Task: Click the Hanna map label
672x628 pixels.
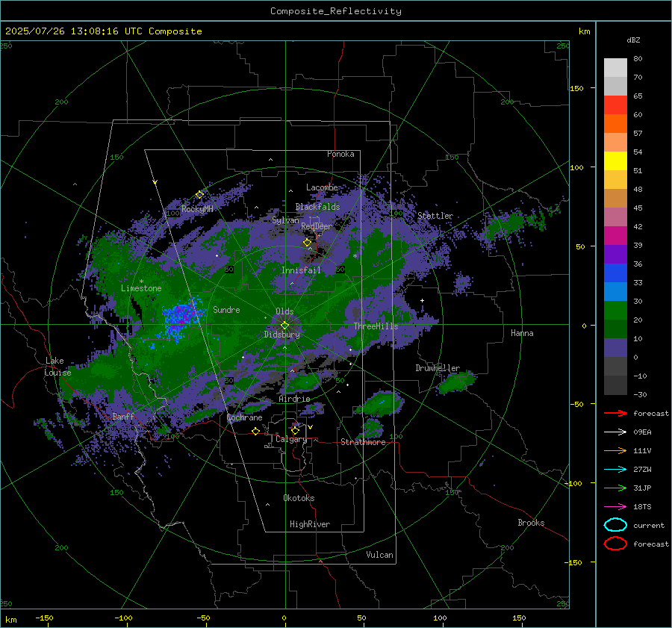Action: point(522,333)
